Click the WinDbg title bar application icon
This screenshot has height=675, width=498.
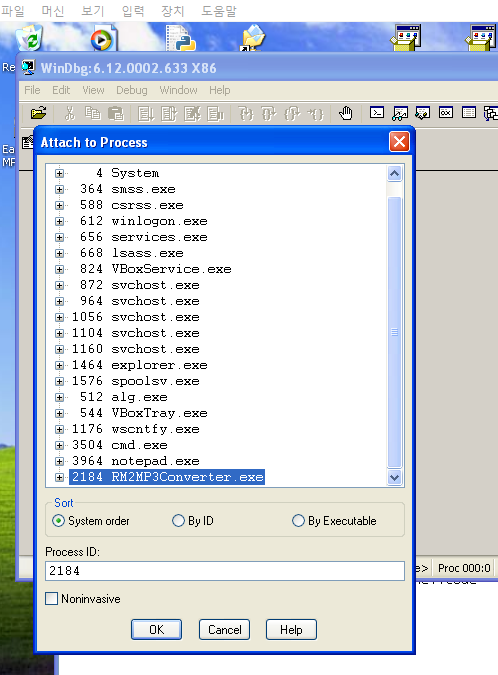[29, 68]
